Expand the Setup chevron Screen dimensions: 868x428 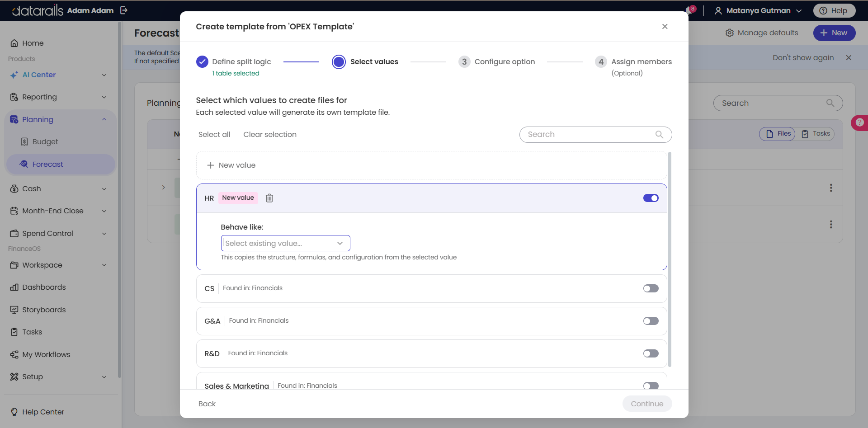[104, 377]
